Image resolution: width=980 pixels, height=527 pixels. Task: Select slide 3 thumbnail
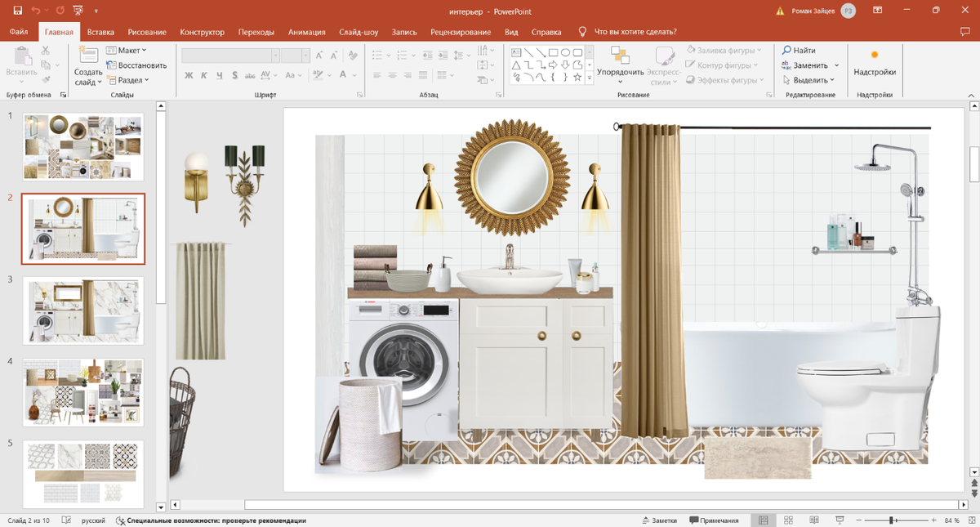coord(83,310)
